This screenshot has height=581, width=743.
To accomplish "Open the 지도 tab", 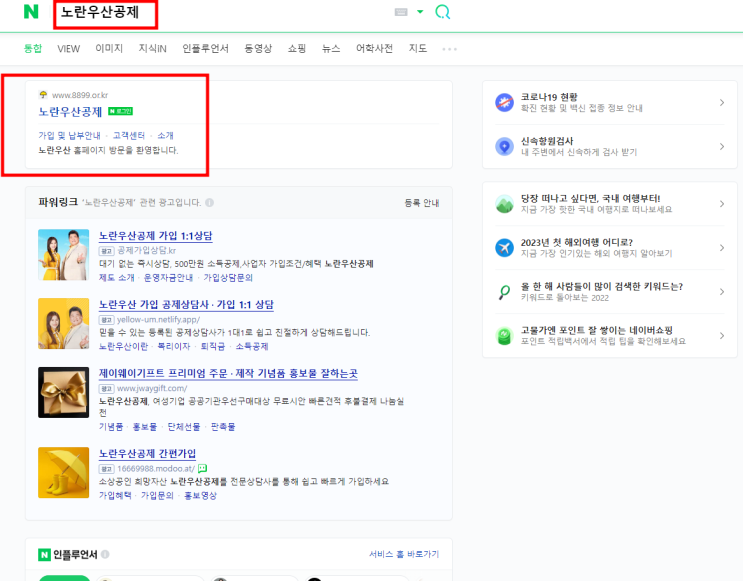I will pyautogui.click(x=418, y=48).
